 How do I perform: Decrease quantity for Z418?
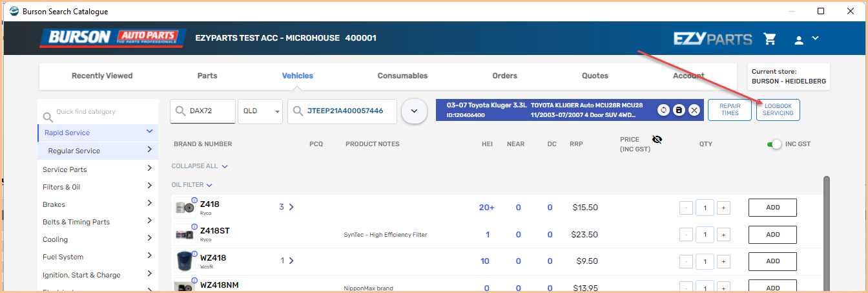click(x=686, y=208)
